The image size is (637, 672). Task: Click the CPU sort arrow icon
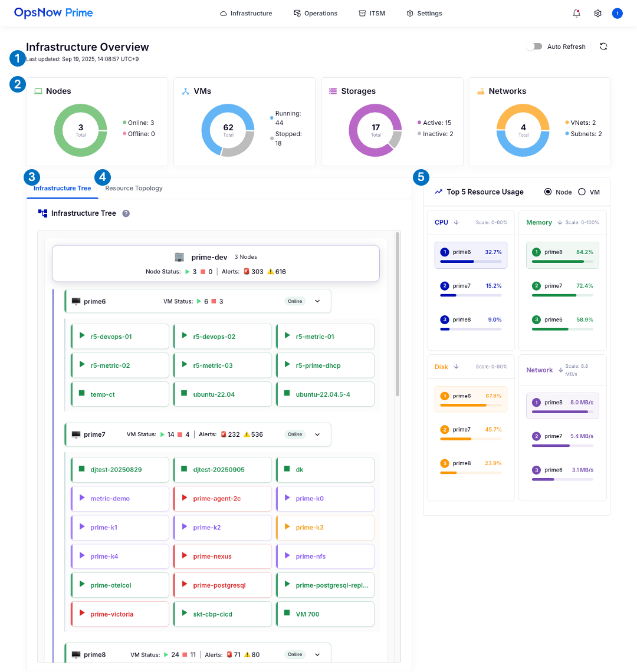(x=457, y=223)
